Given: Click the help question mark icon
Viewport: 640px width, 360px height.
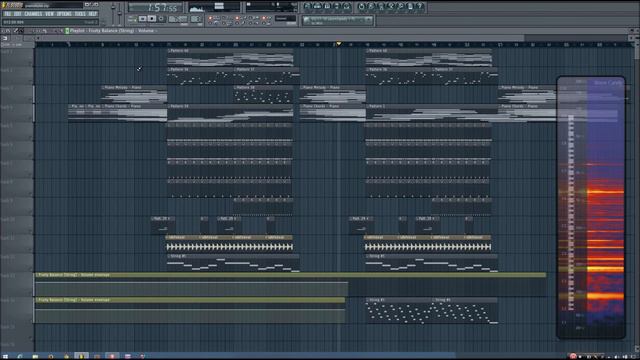Looking at the screenshot, I should (x=420, y=6).
